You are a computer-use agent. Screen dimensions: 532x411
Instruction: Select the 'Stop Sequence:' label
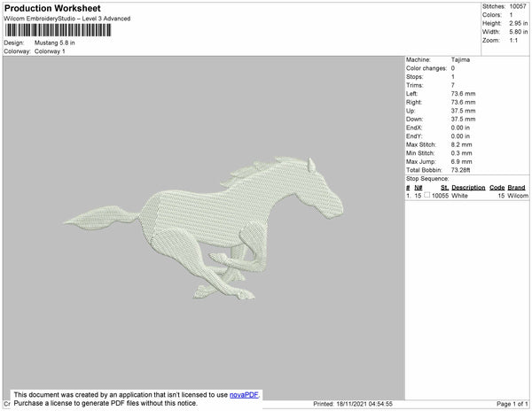click(427, 179)
